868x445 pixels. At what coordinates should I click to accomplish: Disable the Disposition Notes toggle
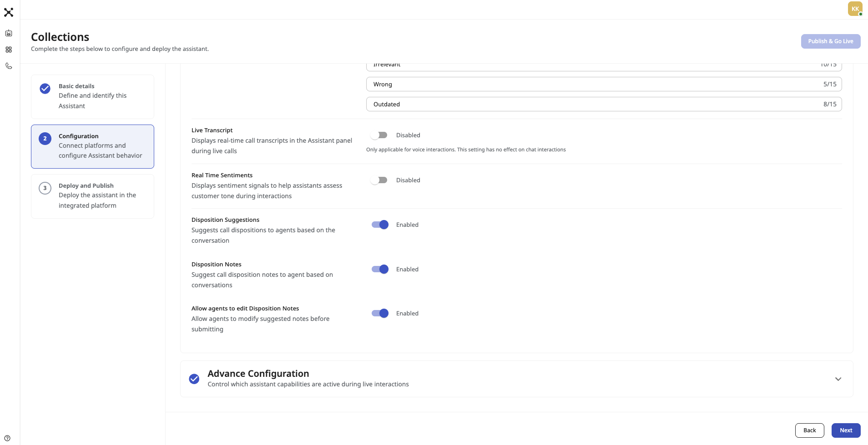(x=380, y=269)
